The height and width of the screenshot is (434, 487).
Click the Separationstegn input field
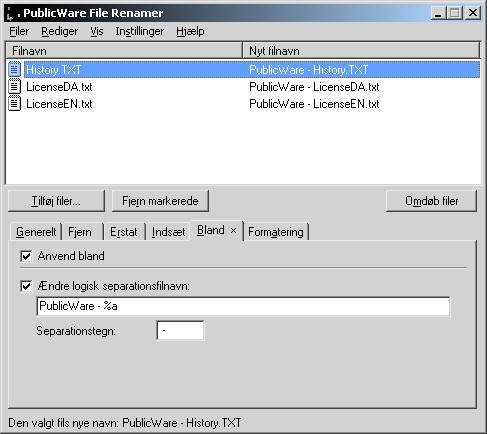point(180,330)
